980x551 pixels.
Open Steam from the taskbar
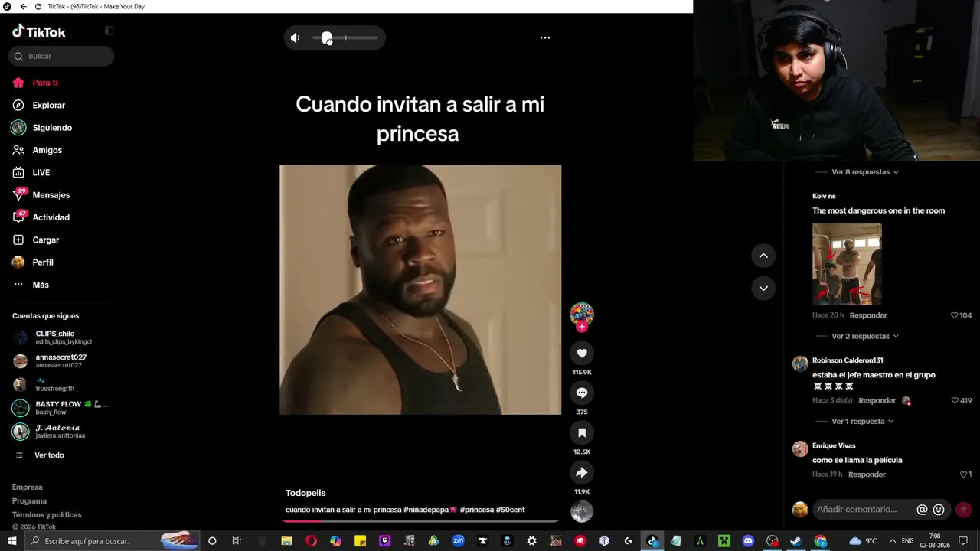(x=796, y=541)
